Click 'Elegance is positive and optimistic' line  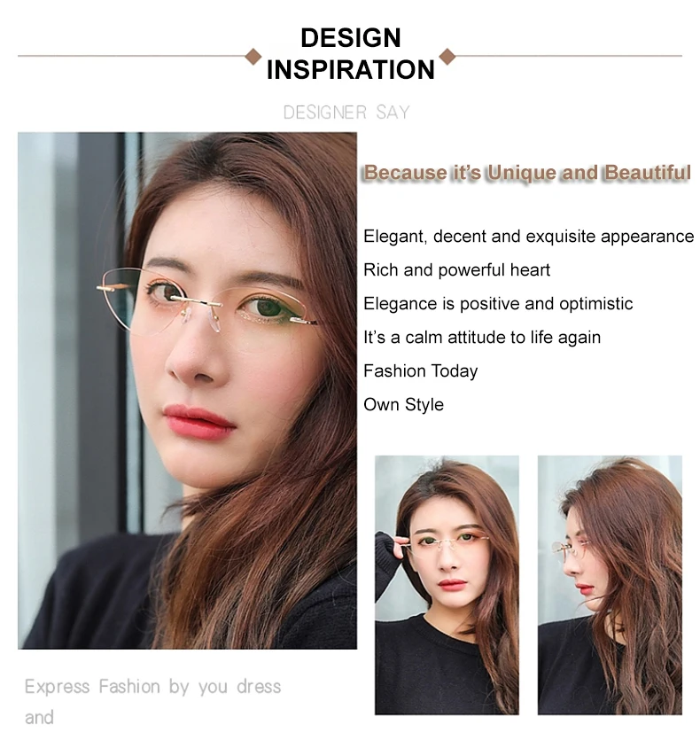pos(498,303)
